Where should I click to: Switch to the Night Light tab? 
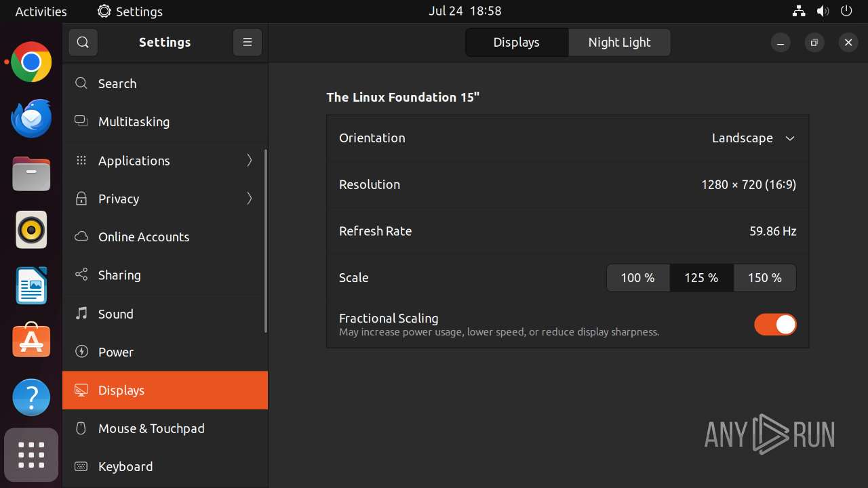[619, 42]
